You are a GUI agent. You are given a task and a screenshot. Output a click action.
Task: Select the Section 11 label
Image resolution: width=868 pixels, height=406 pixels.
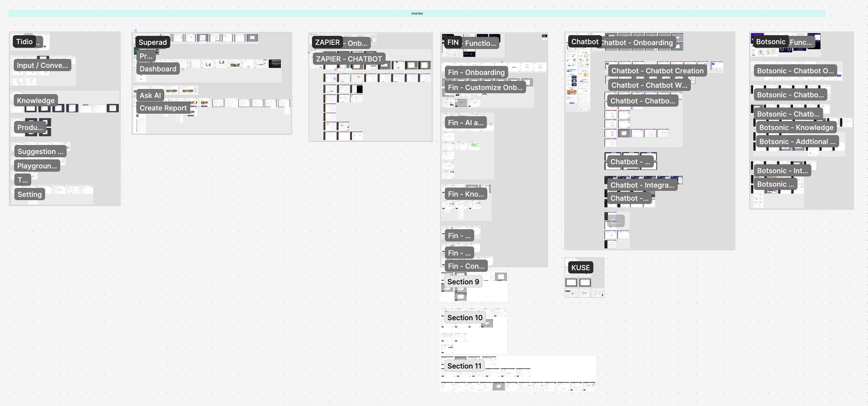coord(464,366)
